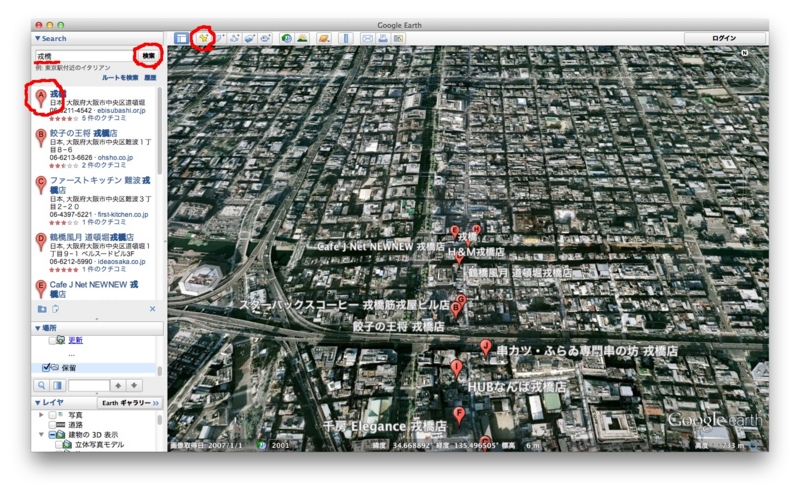Click the copy-to-My-Places folder icon
The width and height of the screenshot is (800, 495).
tap(42, 309)
